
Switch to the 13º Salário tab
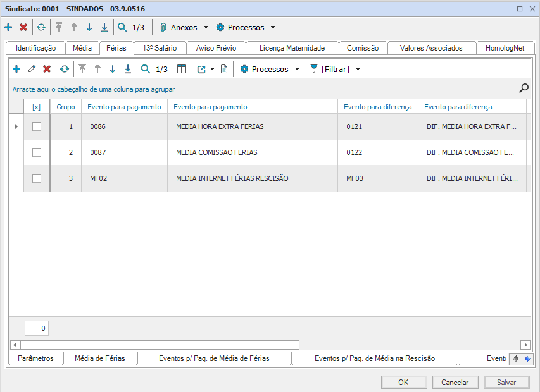pos(160,48)
